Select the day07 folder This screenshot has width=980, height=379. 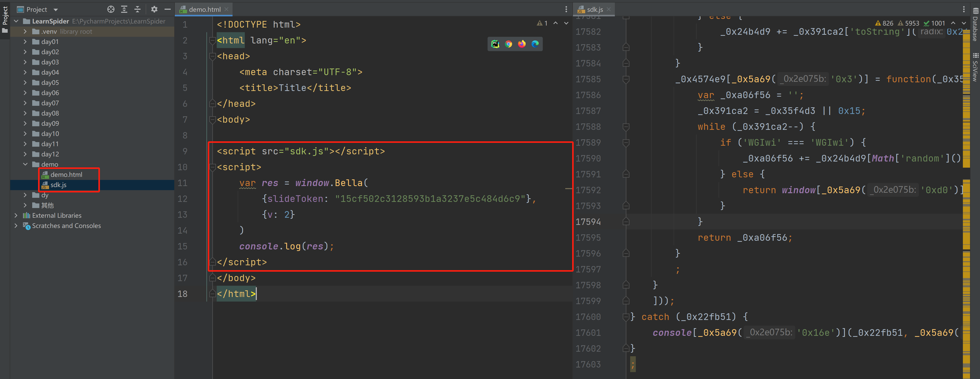click(x=50, y=103)
